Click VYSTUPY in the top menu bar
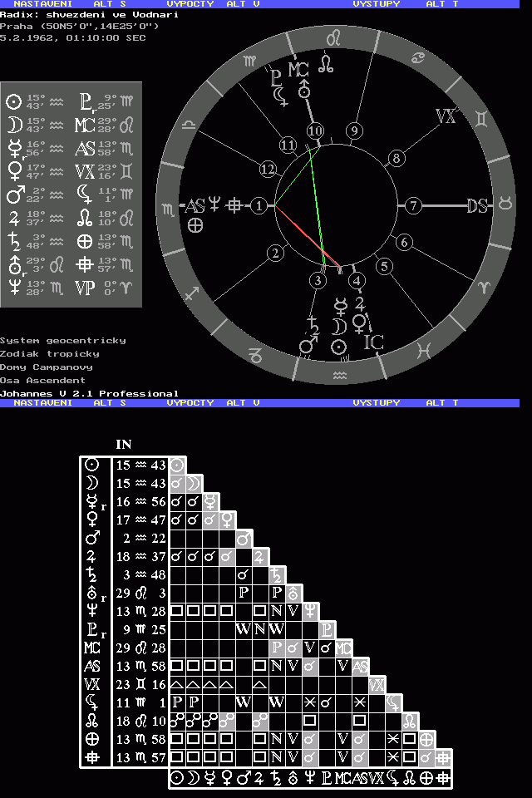 [376, 4]
